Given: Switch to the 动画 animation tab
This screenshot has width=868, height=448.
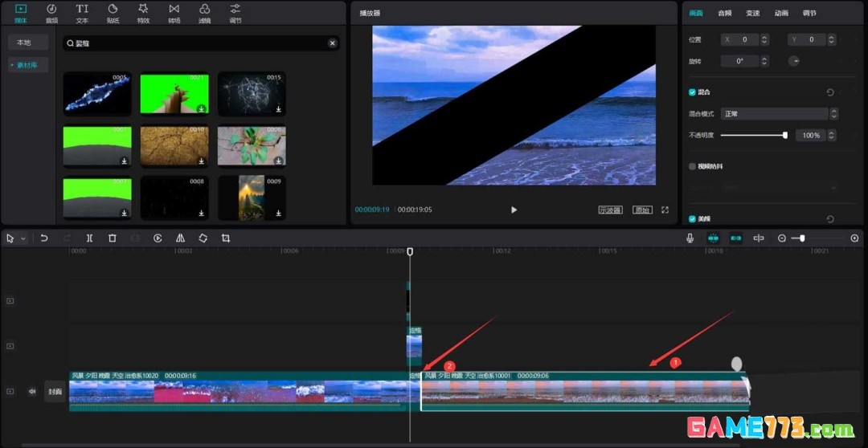Looking at the screenshot, I should pos(780,13).
